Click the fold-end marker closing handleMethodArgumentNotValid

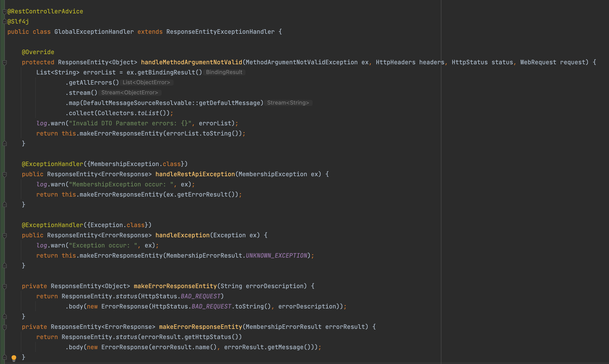4,143
